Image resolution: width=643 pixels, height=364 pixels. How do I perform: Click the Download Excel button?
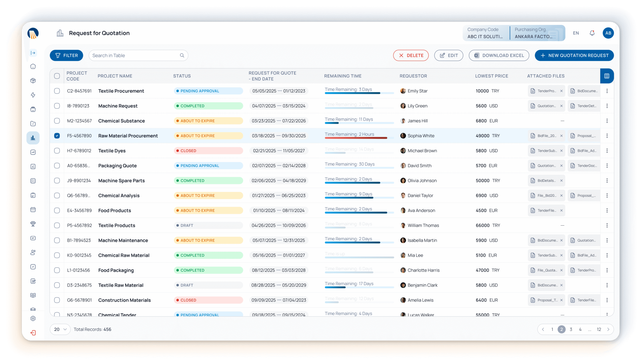pyautogui.click(x=499, y=56)
